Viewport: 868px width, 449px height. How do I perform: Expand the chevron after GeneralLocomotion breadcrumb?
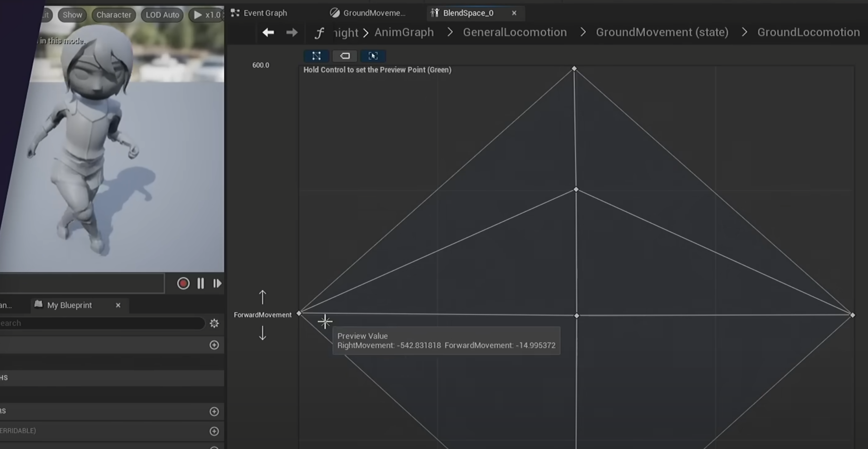coord(583,32)
